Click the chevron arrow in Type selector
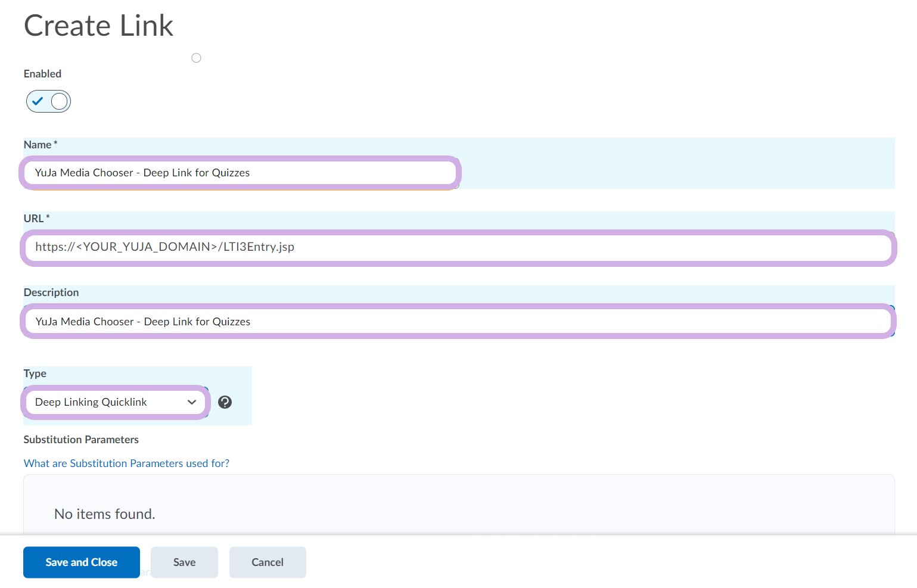This screenshot has width=917, height=588. (192, 402)
